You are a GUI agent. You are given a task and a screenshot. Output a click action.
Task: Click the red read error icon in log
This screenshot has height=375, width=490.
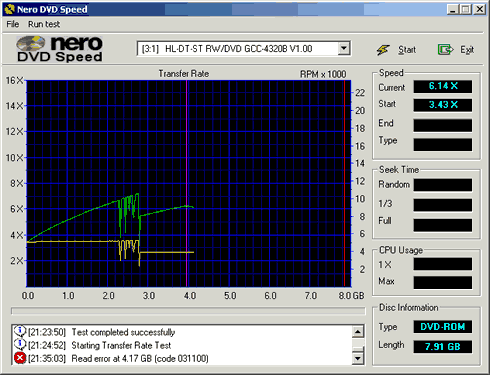20,358
